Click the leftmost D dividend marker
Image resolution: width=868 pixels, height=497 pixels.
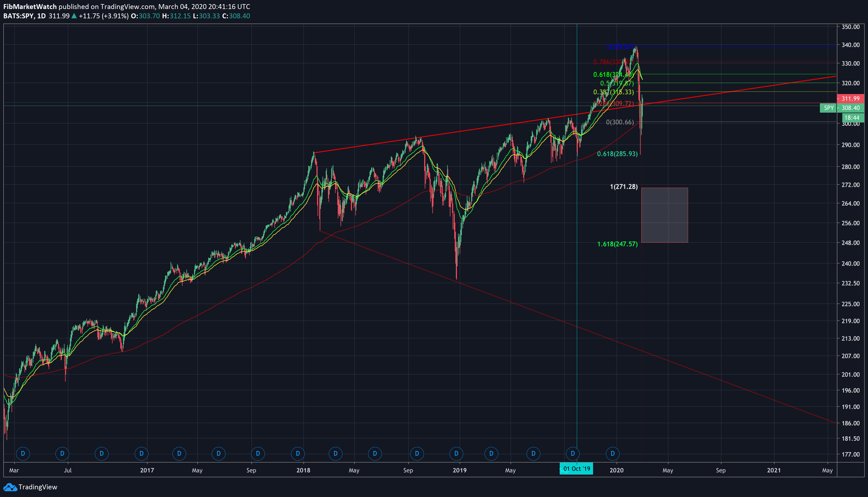point(23,454)
